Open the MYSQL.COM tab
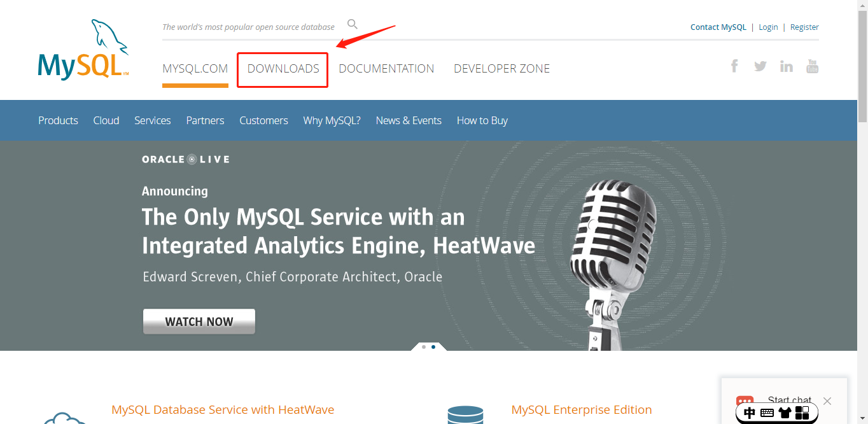Screen dimensions: 868x424 click(x=195, y=69)
